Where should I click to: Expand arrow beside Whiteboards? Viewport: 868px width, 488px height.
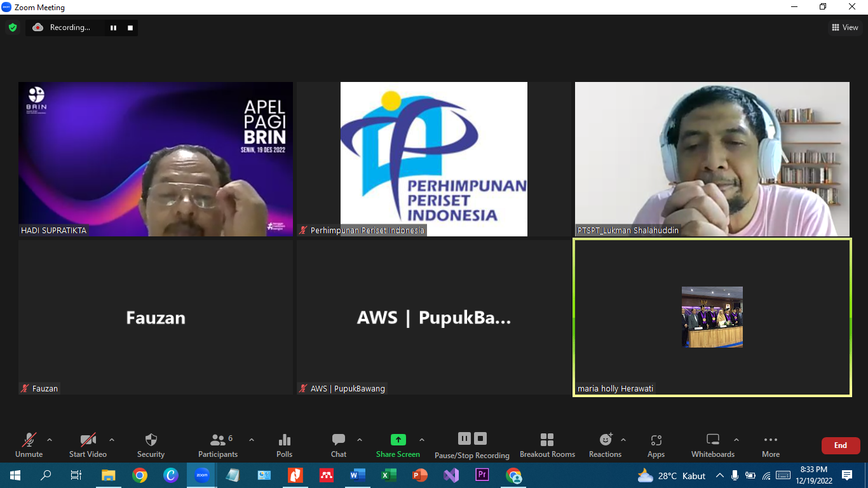pyautogui.click(x=736, y=440)
